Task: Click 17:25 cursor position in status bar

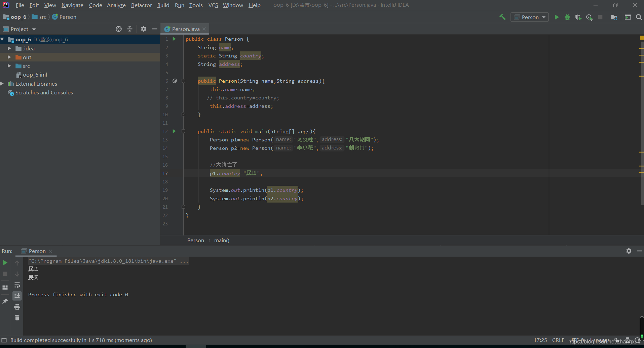Action: [x=540, y=340]
